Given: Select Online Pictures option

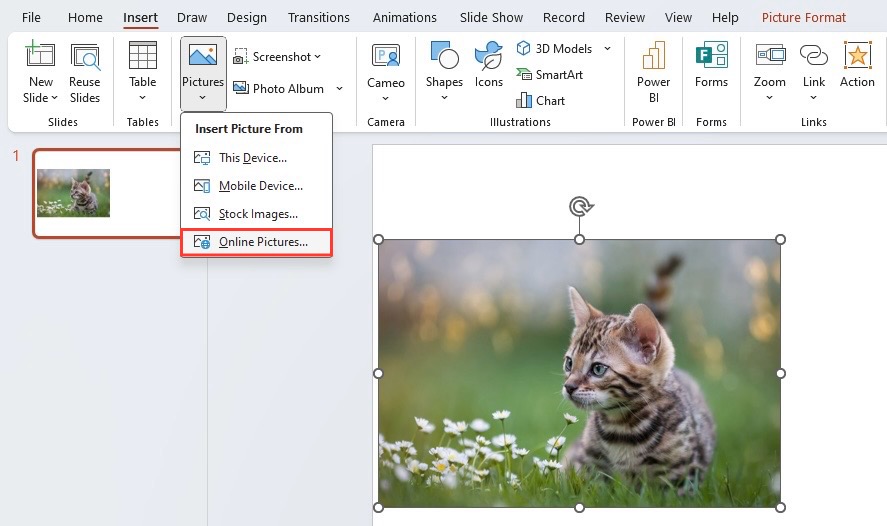Looking at the screenshot, I should click(x=256, y=242).
